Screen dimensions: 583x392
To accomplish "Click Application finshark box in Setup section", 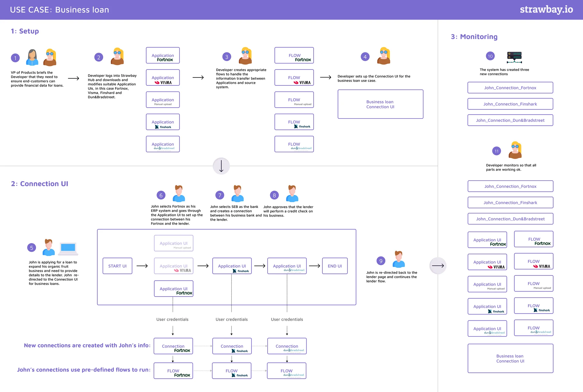I will tap(163, 122).
